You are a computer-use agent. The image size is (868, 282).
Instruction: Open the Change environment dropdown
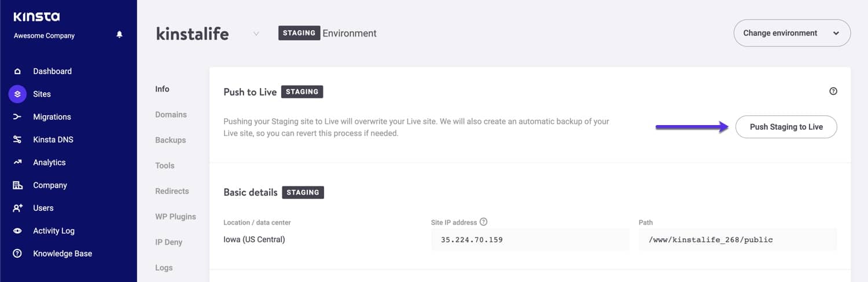tap(792, 33)
